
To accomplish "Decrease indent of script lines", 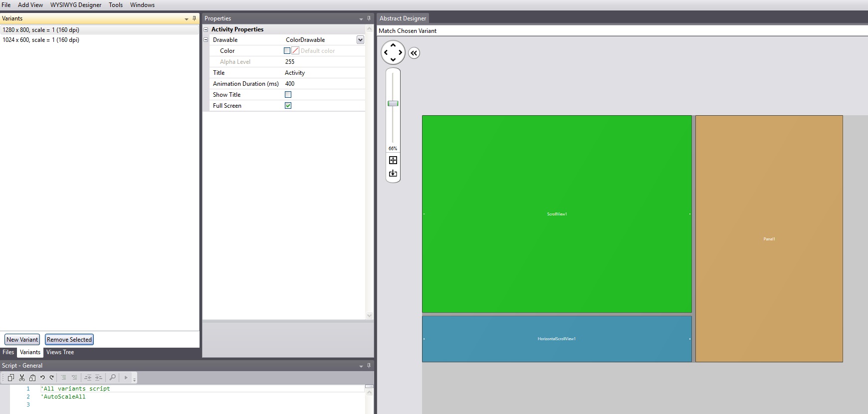I will (88, 378).
